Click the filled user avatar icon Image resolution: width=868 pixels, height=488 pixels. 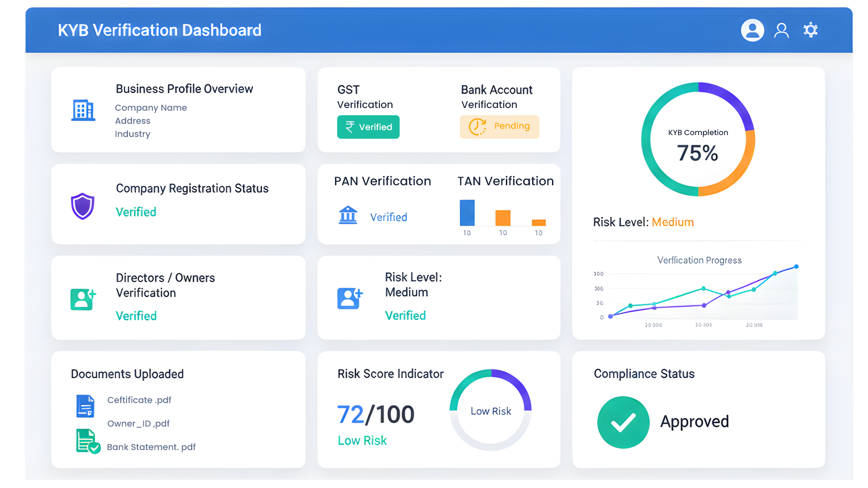click(752, 30)
